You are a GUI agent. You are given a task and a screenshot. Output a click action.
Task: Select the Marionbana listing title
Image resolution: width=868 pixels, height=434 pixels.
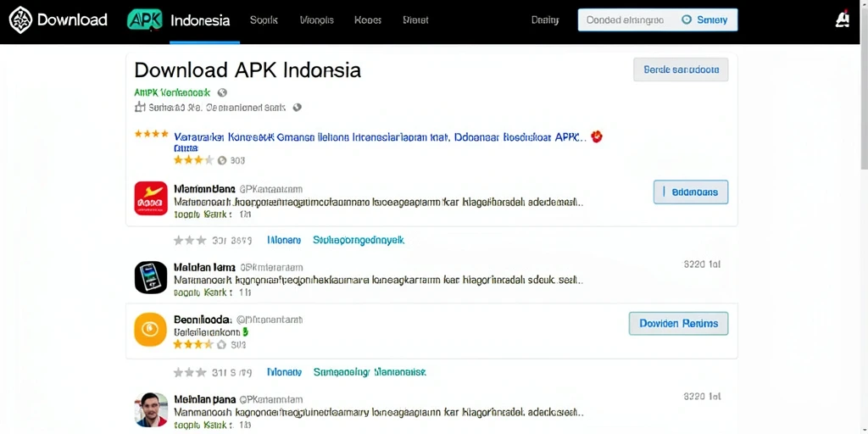[x=205, y=189]
